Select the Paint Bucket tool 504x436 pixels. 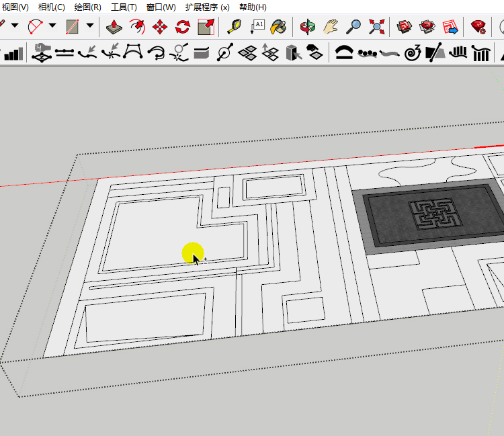278,27
